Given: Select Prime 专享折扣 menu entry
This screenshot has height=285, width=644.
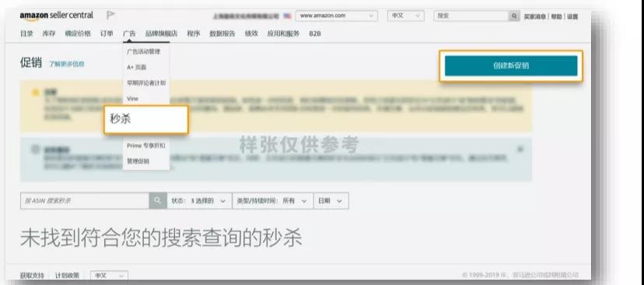Looking at the screenshot, I should pyautogui.click(x=146, y=146).
